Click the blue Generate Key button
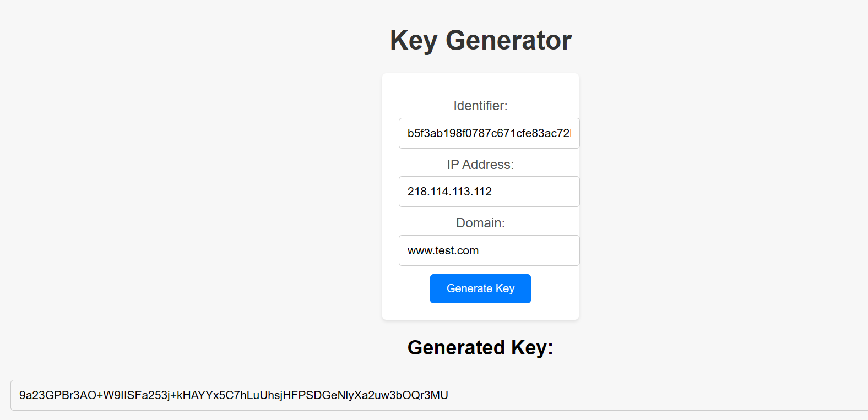The height and width of the screenshot is (420, 868). pos(480,288)
